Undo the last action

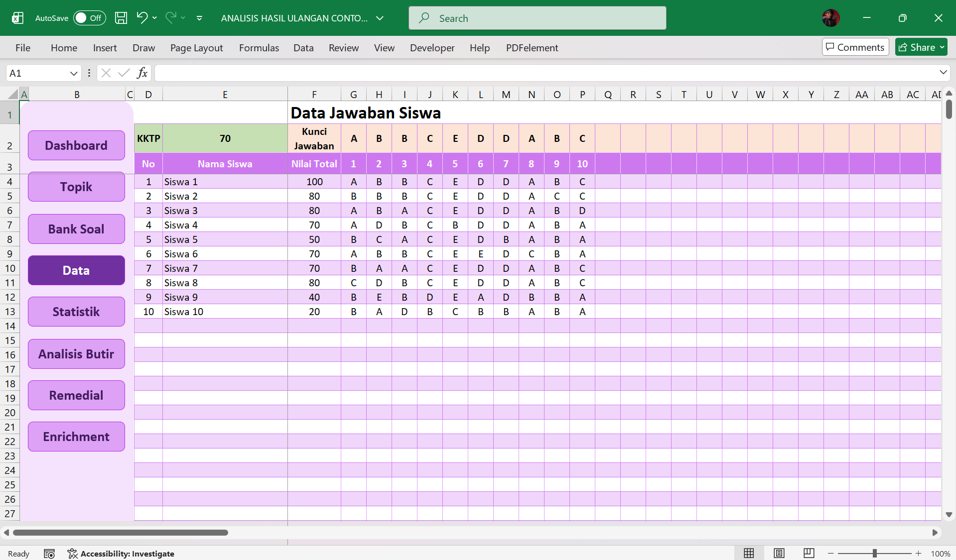click(x=141, y=18)
